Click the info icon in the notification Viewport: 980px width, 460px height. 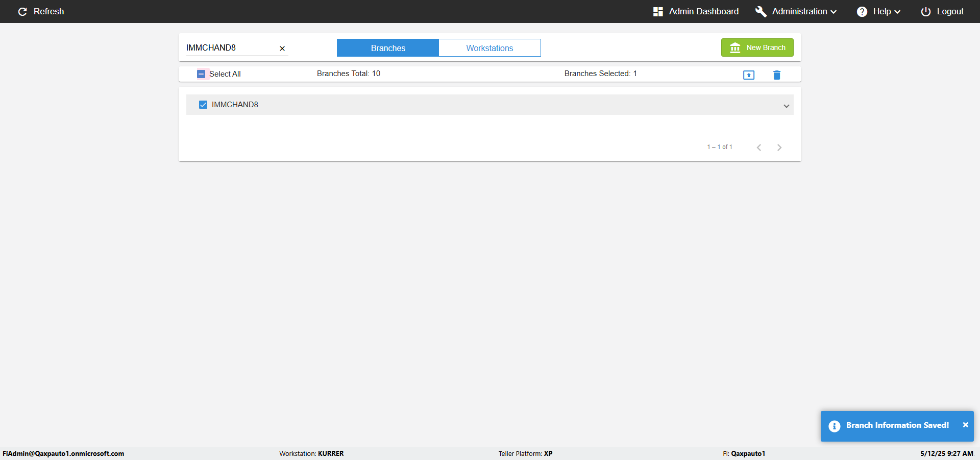coord(835,426)
